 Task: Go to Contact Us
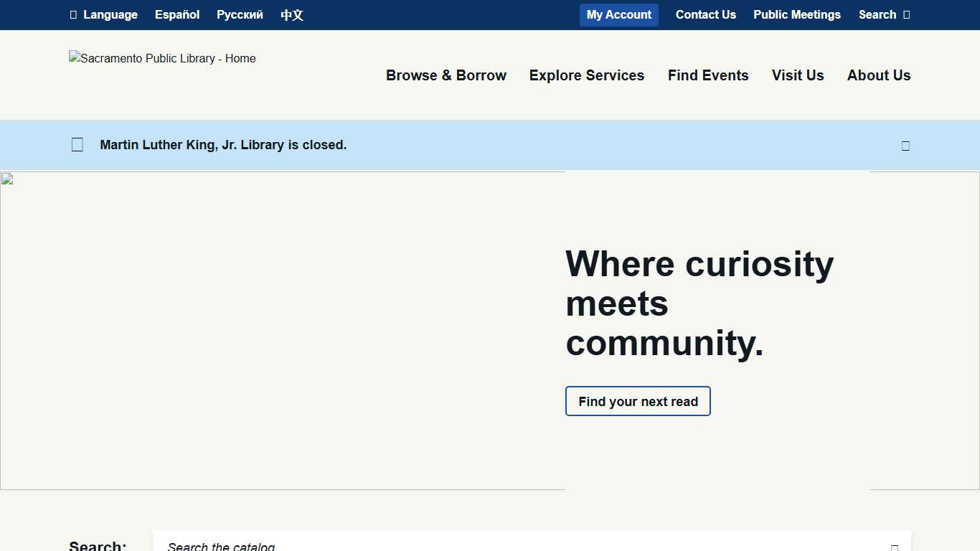tap(705, 14)
